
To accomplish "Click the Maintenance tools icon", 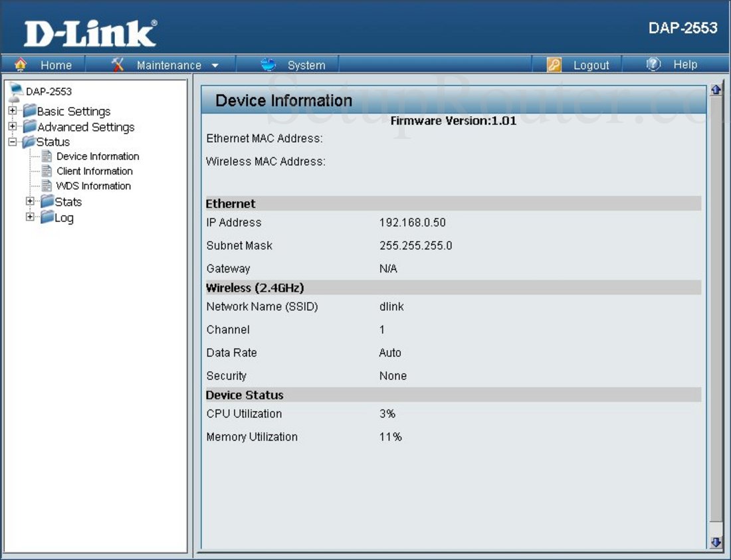I will 118,64.
